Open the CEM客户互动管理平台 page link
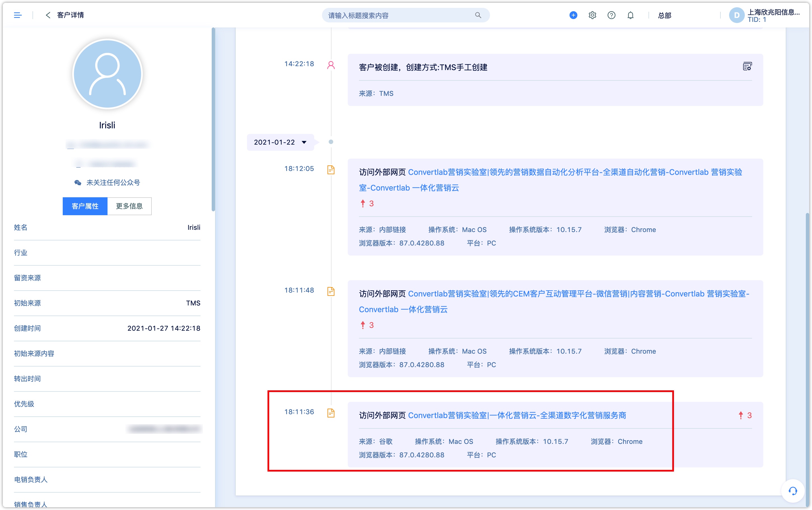 554,302
